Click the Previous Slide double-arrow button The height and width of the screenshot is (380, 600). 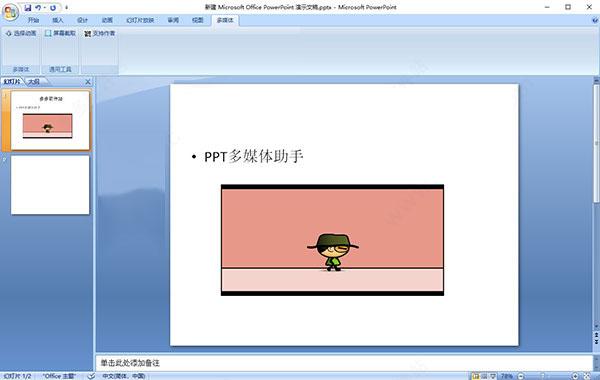pyautogui.click(x=596, y=335)
